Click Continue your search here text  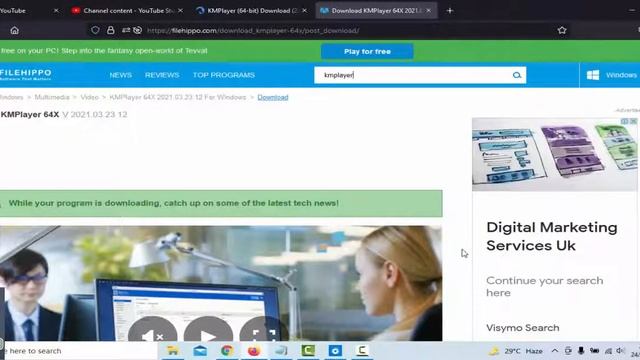click(x=544, y=287)
